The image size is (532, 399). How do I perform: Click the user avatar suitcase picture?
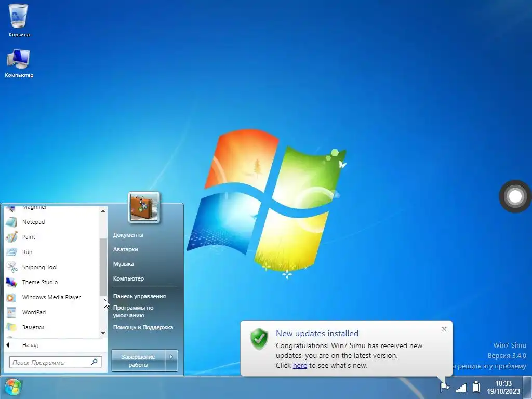coord(144,207)
